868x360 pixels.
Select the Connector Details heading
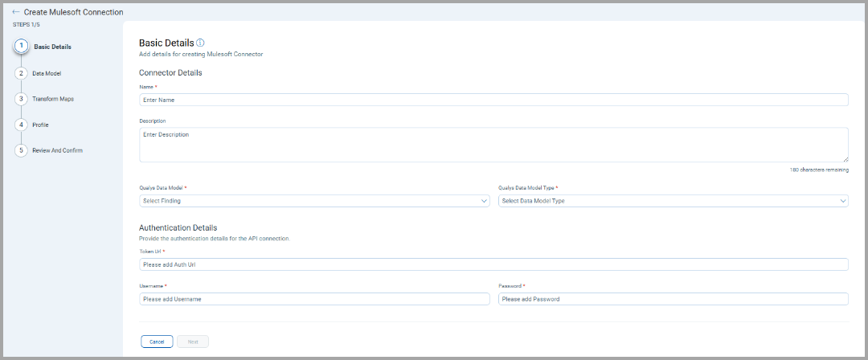[x=170, y=72]
